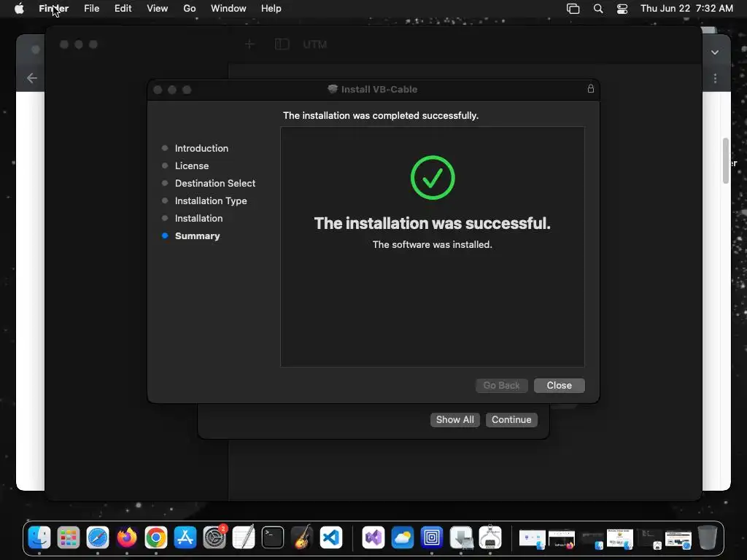
Task: Open three-dot menu in background window
Action: [715, 78]
